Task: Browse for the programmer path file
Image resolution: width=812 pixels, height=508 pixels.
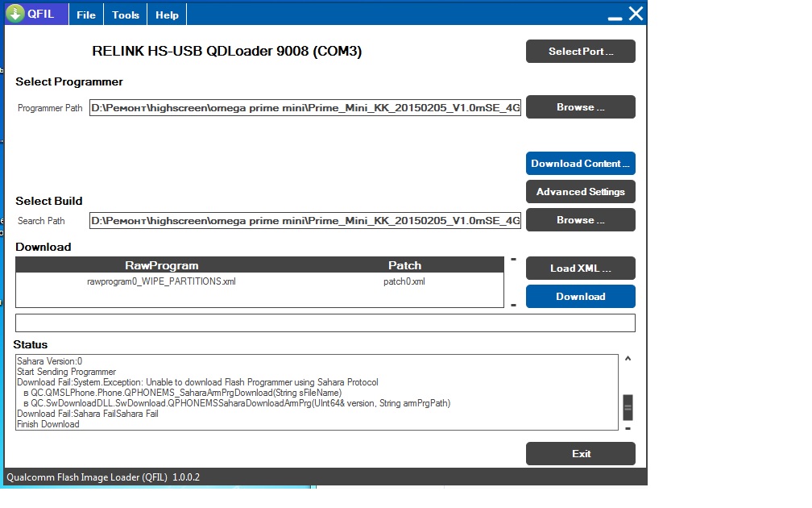Action: click(x=581, y=107)
